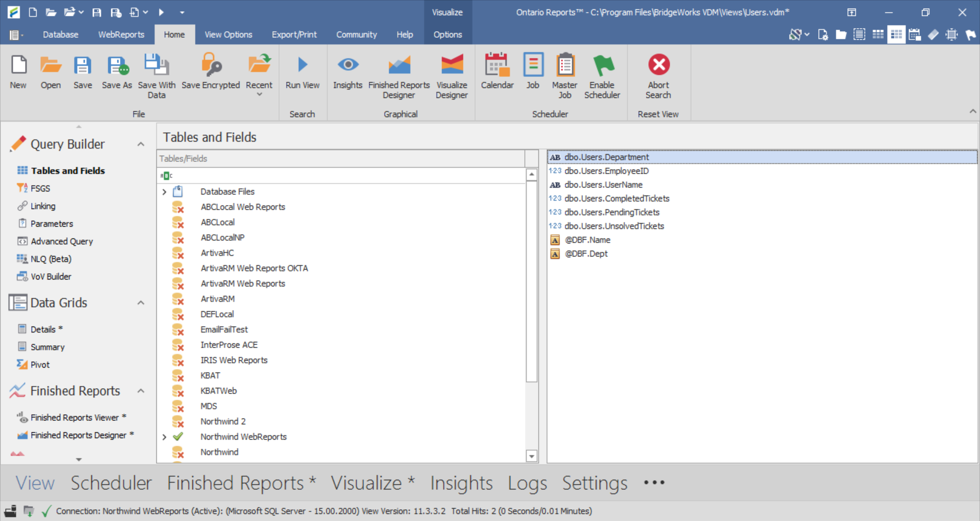Image resolution: width=980 pixels, height=521 pixels.
Task: Expand the Database Files tree node
Action: pos(164,192)
